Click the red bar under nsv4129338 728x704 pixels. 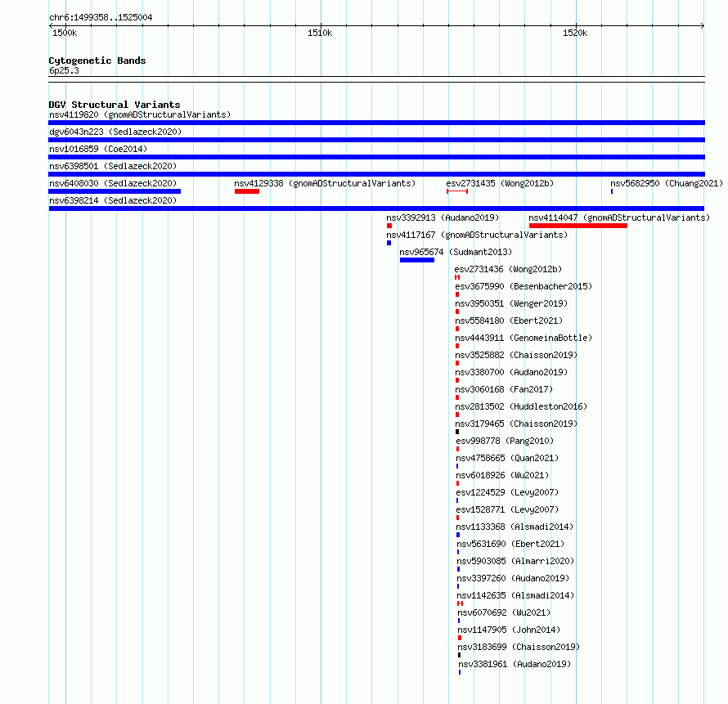click(247, 191)
